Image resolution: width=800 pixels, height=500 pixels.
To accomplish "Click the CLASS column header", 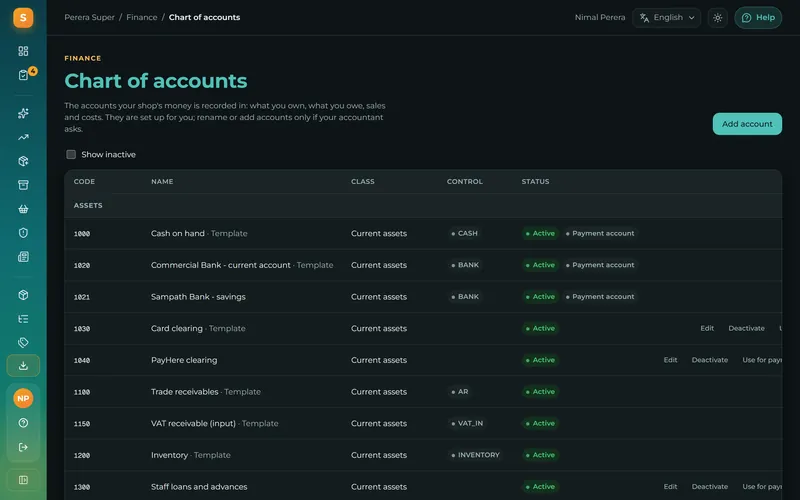I will point(362,182).
